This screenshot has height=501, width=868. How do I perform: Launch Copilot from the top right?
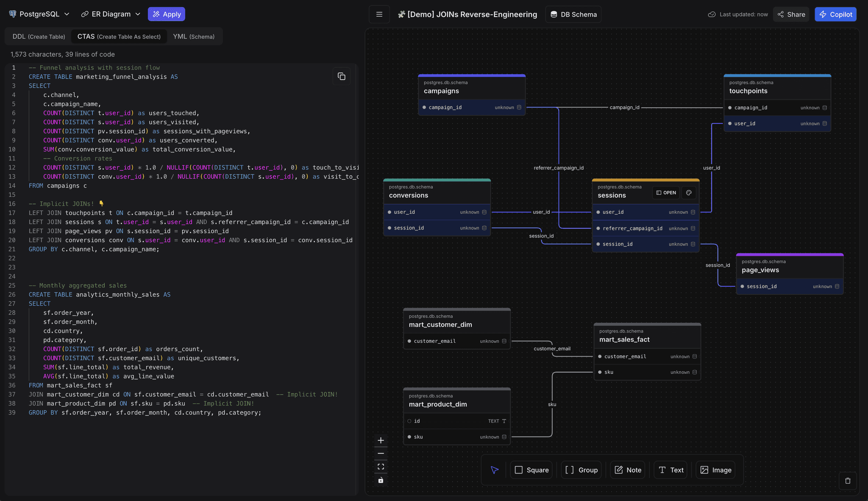(x=835, y=14)
